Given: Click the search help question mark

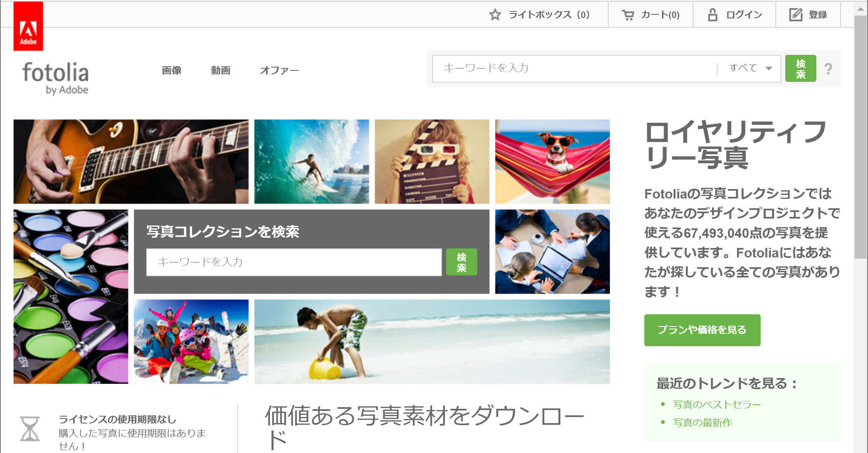Looking at the screenshot, I should click(x=828, y=69).
